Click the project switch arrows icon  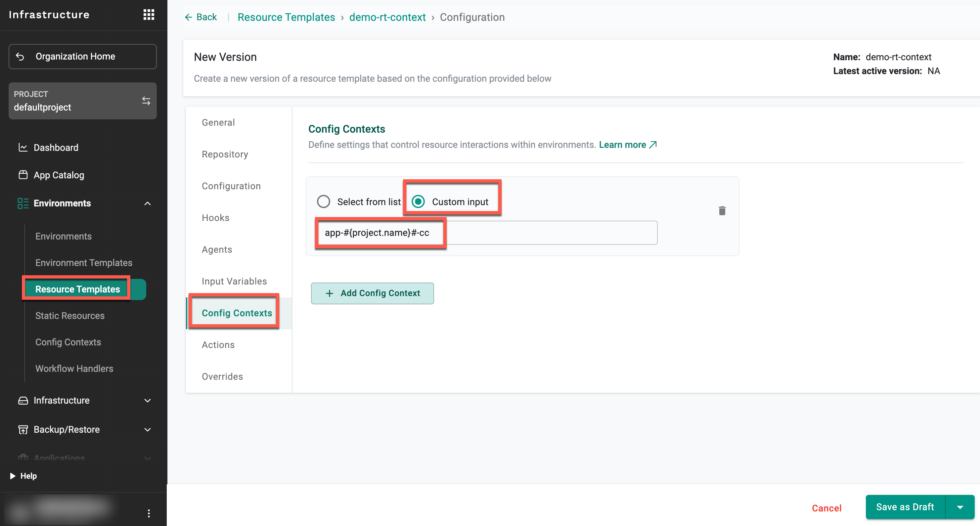(x=146, y=101)
